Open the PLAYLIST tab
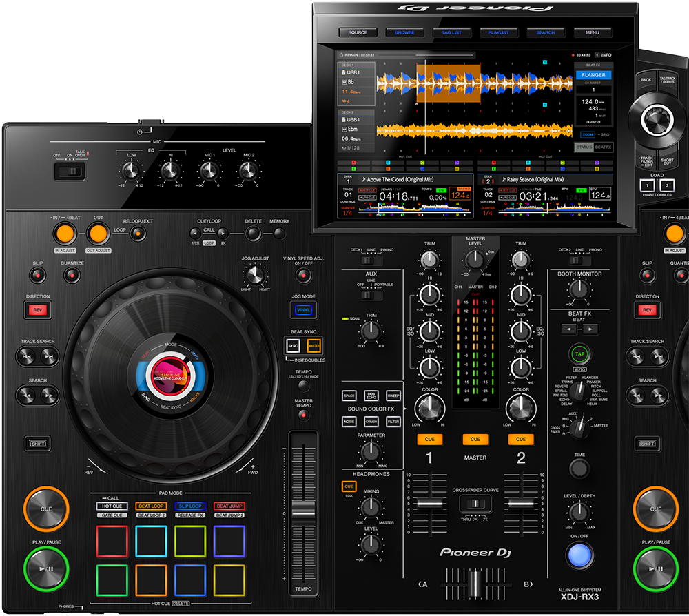The width and height of the screenshot is (689, 616). pos(498,32)
